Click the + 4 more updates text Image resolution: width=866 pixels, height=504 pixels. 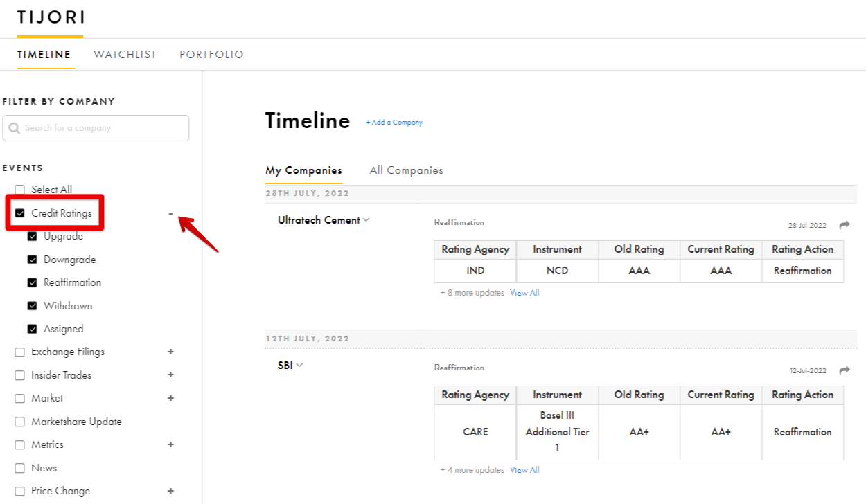pyautogui.click(x=472, y=470)
